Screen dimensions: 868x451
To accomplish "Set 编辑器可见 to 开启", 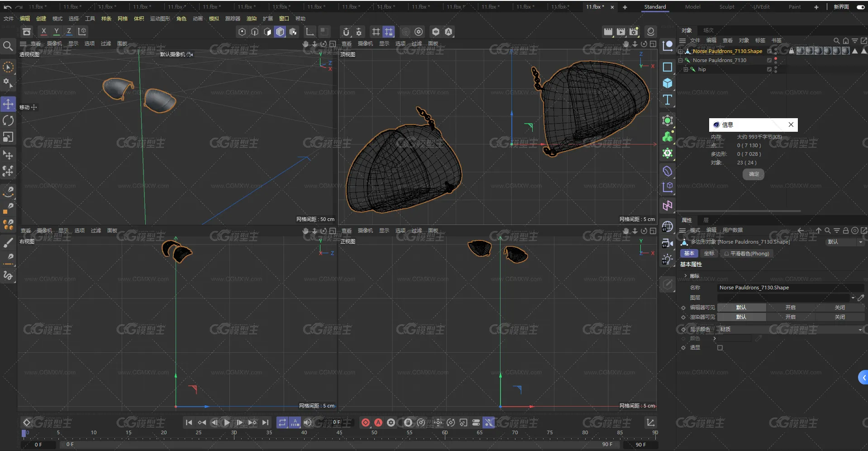I will [x=790, y=307].
